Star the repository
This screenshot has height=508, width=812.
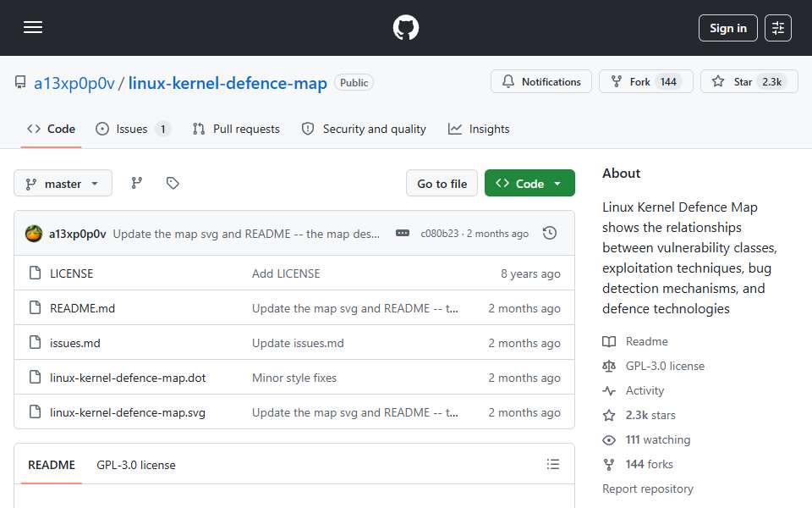click(x=749, y=82)
